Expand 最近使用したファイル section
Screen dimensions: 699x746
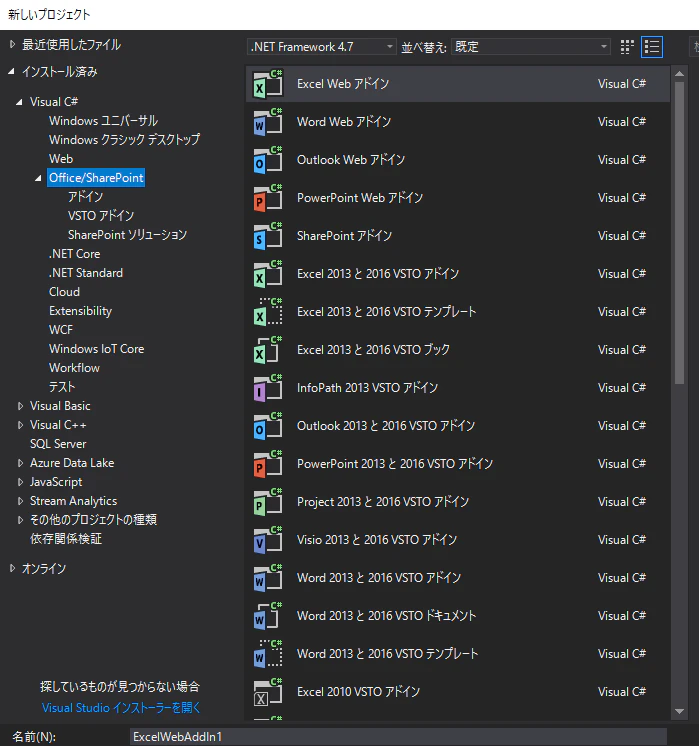coord(12,45)
